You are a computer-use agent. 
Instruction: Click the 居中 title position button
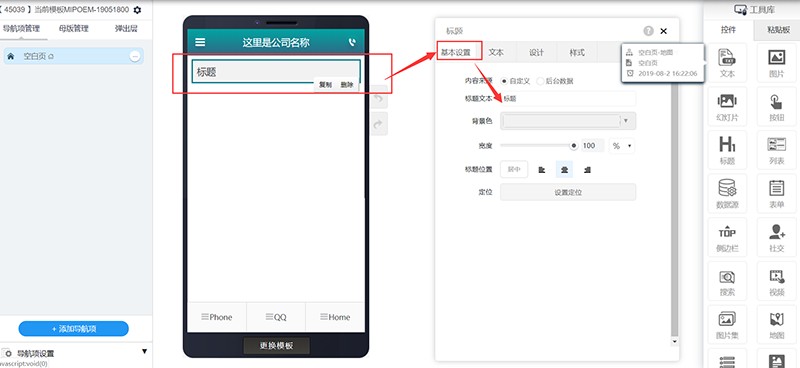(514, 170)
